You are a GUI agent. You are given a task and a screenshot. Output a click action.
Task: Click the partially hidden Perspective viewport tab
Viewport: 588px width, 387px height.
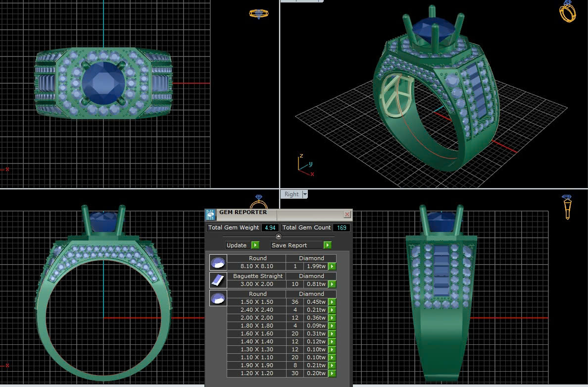click(x=301, y=1)
